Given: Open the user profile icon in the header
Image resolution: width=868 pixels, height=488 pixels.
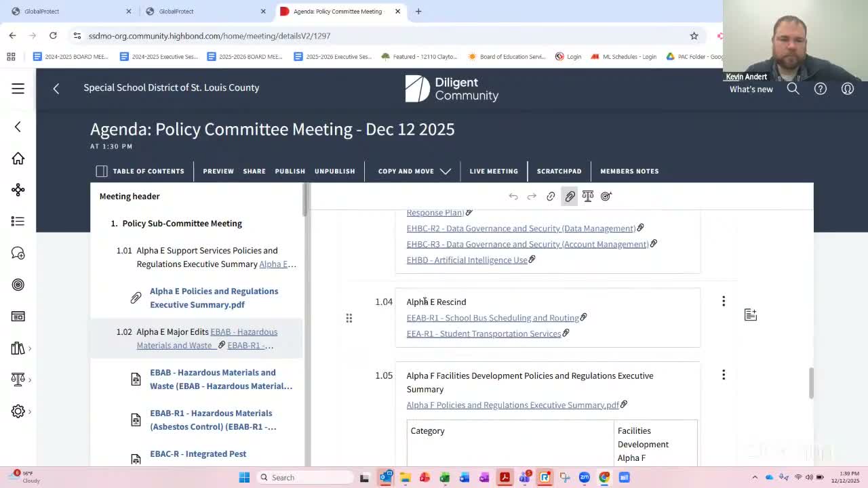Looking at the screenshot, I should pyautogui.click(x=847, y=88).
